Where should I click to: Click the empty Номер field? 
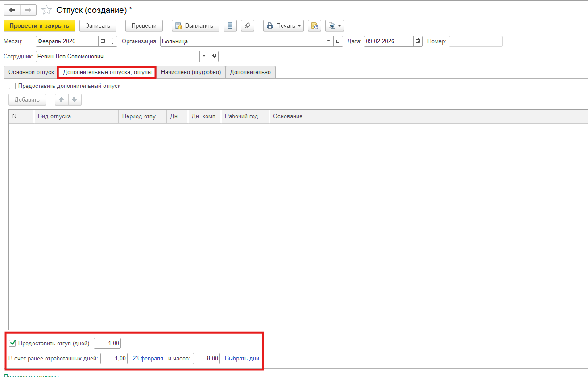point(476,41)
